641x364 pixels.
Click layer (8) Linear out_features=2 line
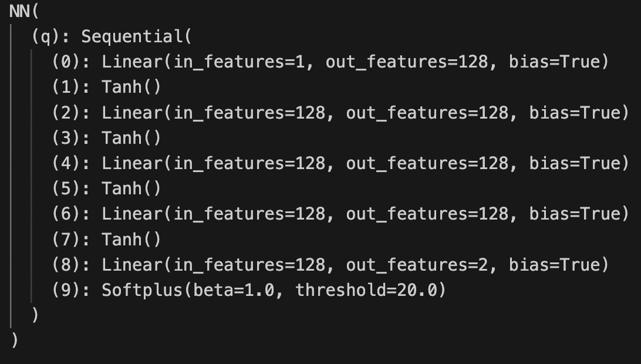coord(330,265)
